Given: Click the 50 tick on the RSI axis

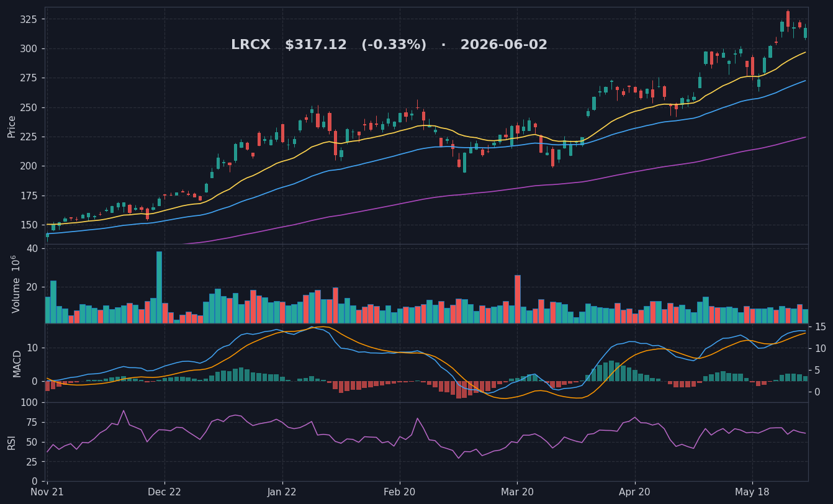Looking at the screenshot, I should pos(32,443).
